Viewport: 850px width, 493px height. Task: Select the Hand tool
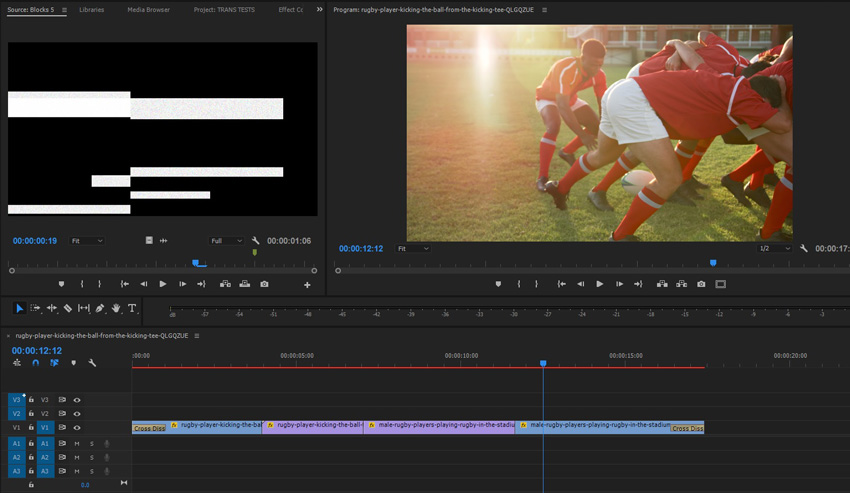[x=116, y=308]
